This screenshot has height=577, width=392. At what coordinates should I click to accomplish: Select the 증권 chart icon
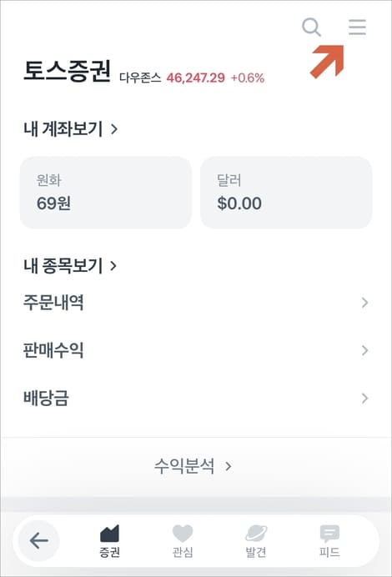[x=109, y=534]
